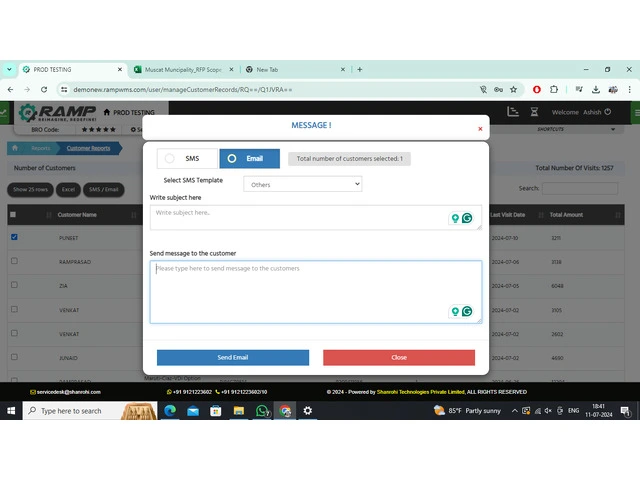Image resolution: width=640 pixels, height=480 pixels.
Task: Open Microsoft Edge from the taskbar
Action: tap(168, 411)
